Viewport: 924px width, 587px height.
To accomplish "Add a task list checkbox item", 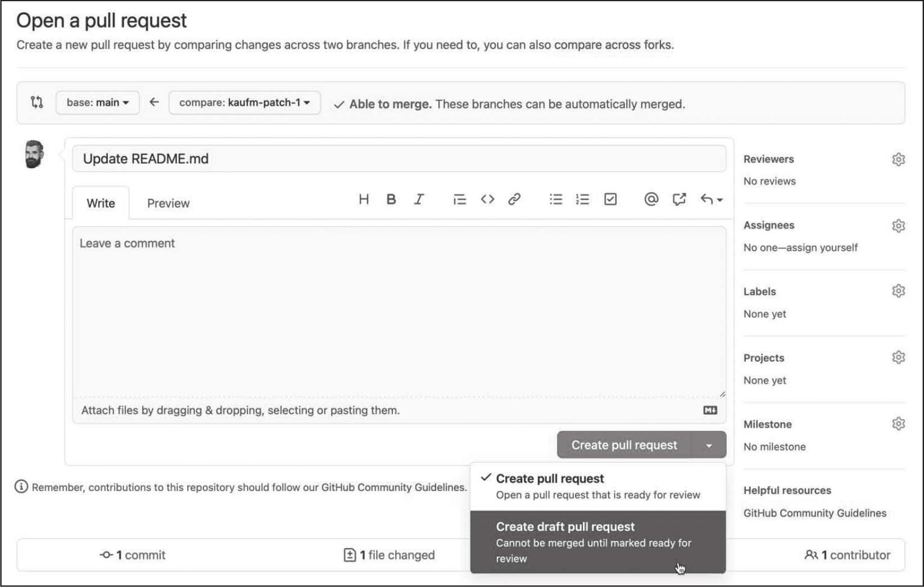I will tap(610, 200).
